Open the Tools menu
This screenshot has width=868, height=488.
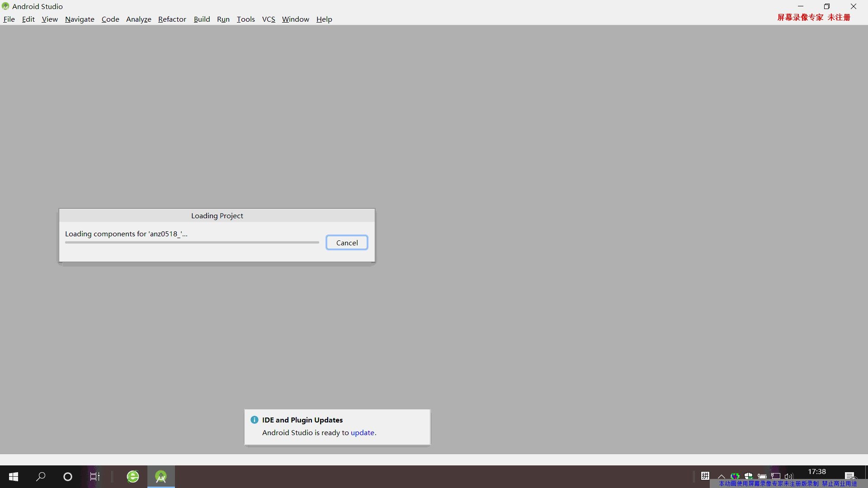pyautogui.click(x=245, y=19)
